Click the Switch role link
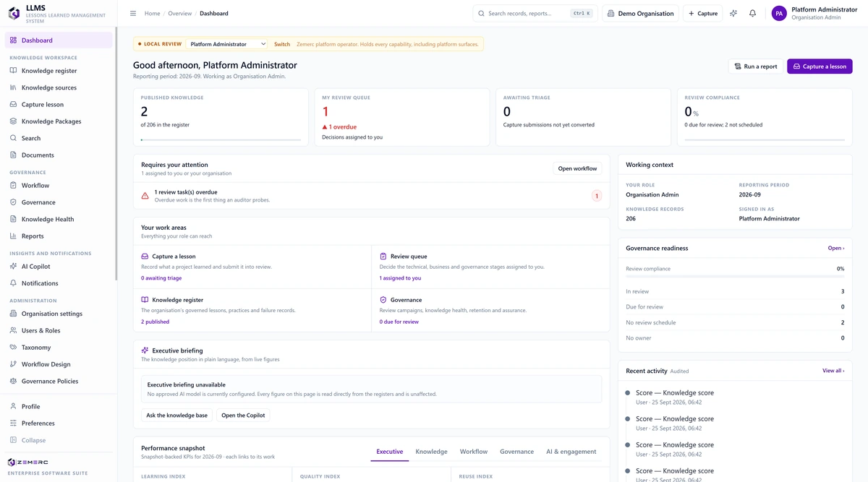This screenshot has width=868, height=482. (282, 44)
